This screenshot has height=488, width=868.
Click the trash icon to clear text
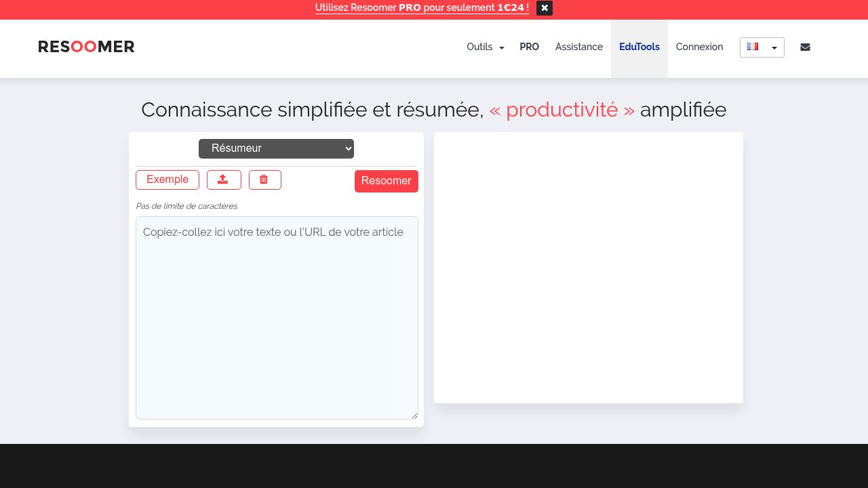(265, 180)
